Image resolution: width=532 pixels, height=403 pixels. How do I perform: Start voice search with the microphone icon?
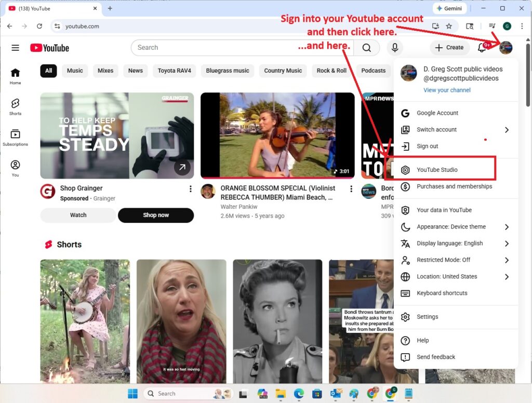click(x=394, y=48)
